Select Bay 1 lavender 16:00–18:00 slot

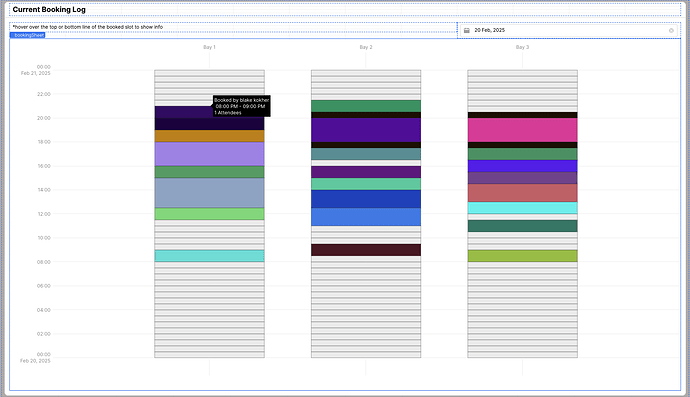(x=209, y=154)
